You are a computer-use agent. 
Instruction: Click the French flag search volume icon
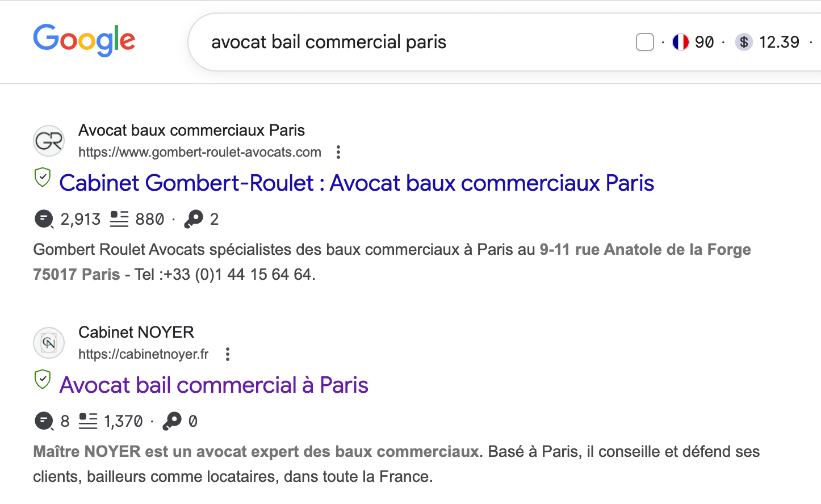click(680, 42)
